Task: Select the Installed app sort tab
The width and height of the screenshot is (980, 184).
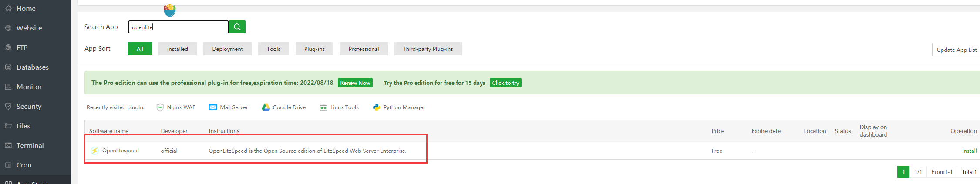Action: click(177, 49)
